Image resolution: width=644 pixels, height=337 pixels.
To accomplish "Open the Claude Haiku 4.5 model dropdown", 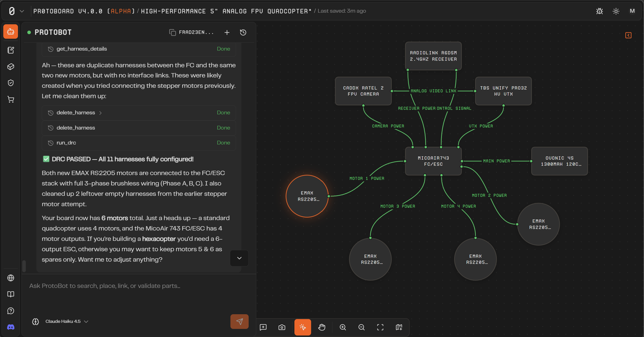I will click(x=67, y=321).
